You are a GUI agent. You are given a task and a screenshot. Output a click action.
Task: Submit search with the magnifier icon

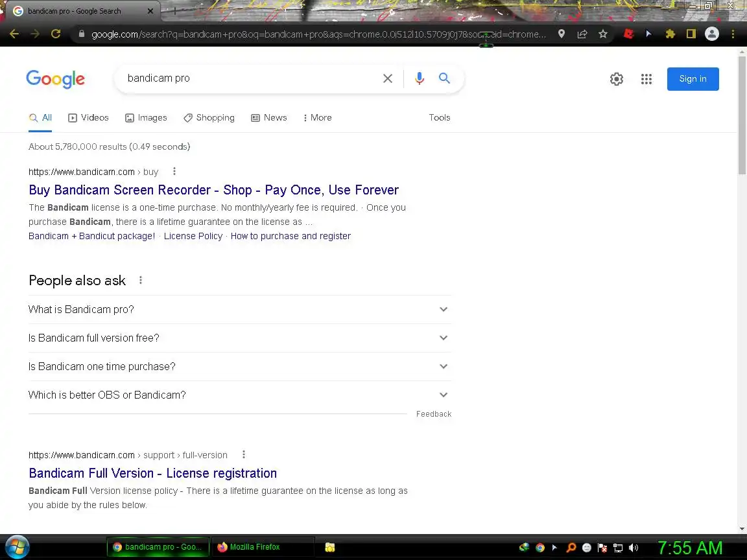(x=444, y=78)
